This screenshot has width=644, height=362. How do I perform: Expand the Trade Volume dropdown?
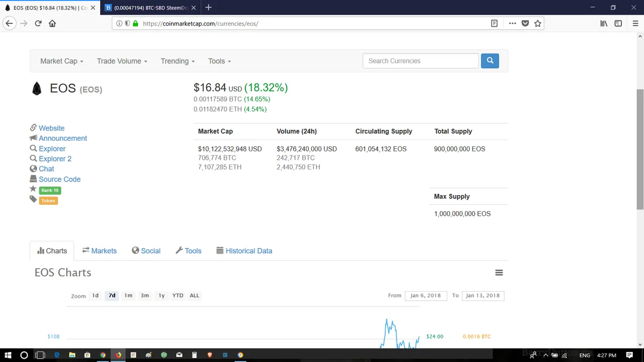pyautogui.click(x=122, y=61)
